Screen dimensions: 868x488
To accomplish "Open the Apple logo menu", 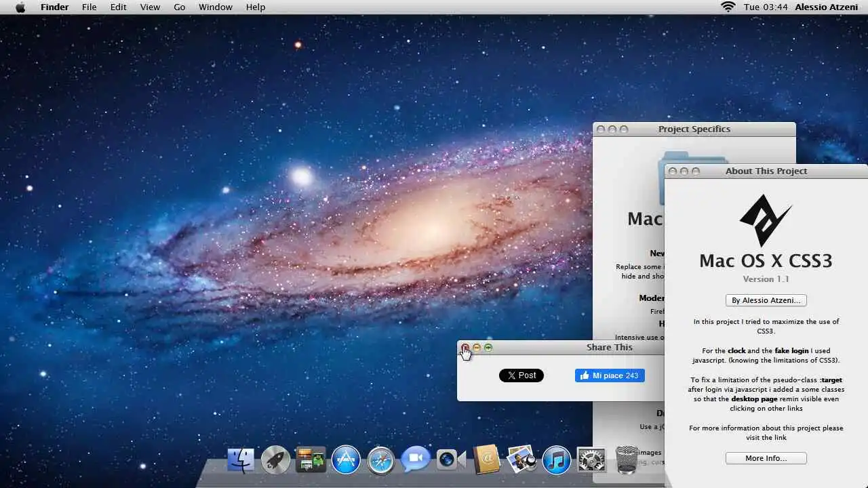I will click(20, 7).
